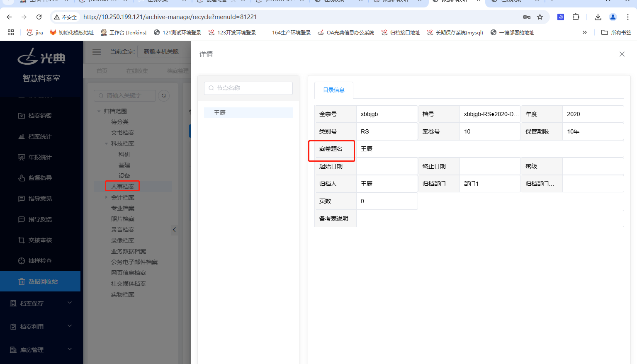Select 录音档案 in the tree
Viewport: 637px width, 364px height.
(x=123, y=230)
